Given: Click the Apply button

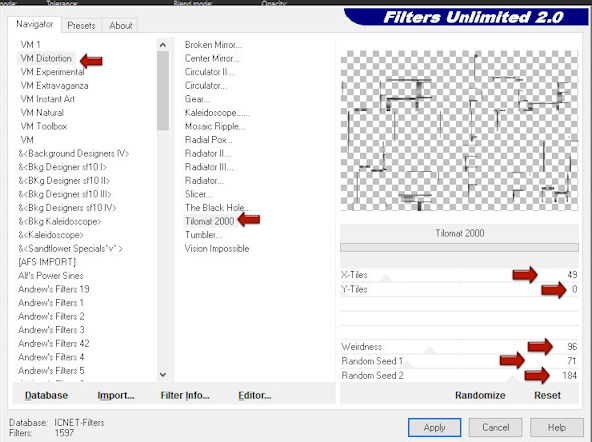Looking at the screenshot, I should [434, 427].
